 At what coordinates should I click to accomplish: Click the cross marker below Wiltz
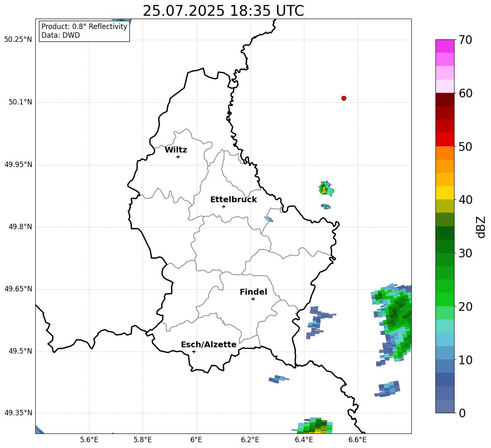[178, 157]
